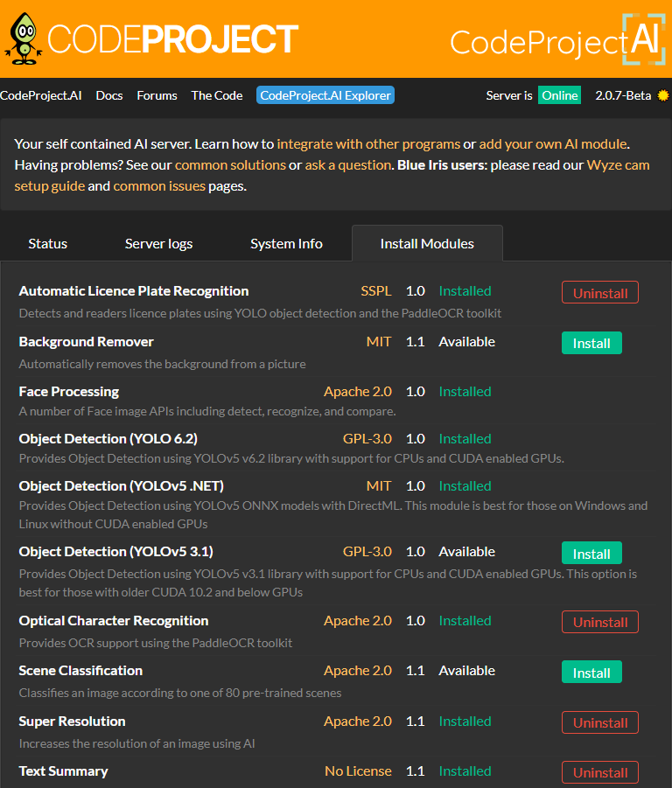Click Installed status of Face Processing

[x=465, y=392]
